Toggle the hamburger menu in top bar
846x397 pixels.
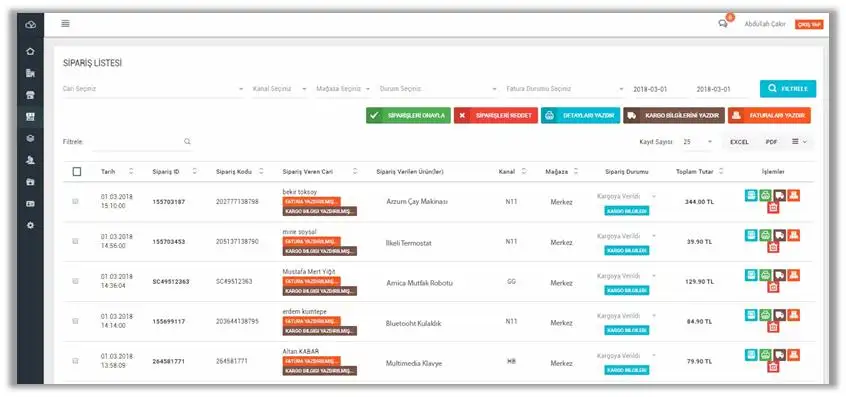coord(65,24)
